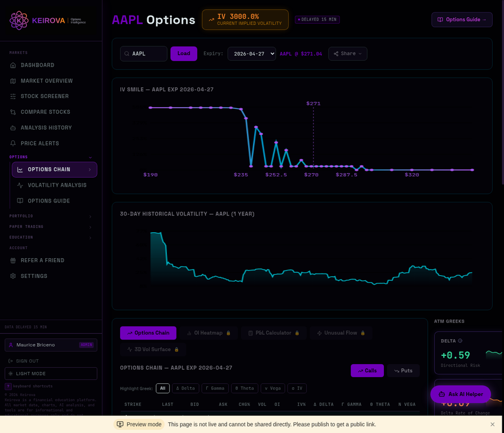Open keyboard shortcuts help
This screenshot has height=433, width=504.
point(29,386)
